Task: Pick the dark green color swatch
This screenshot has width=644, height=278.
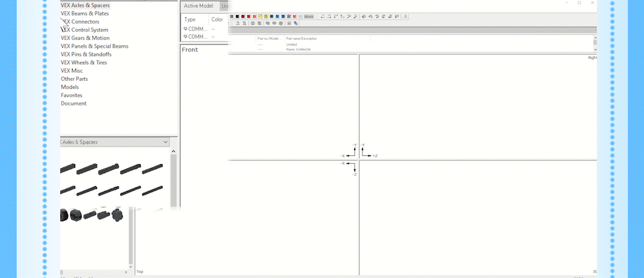Action: (271, 17)
